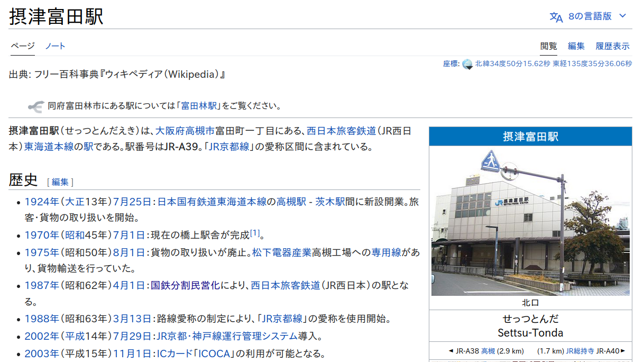
Task: Open JR京都・神戸線運行管理システム link
Action: (226, 337)
